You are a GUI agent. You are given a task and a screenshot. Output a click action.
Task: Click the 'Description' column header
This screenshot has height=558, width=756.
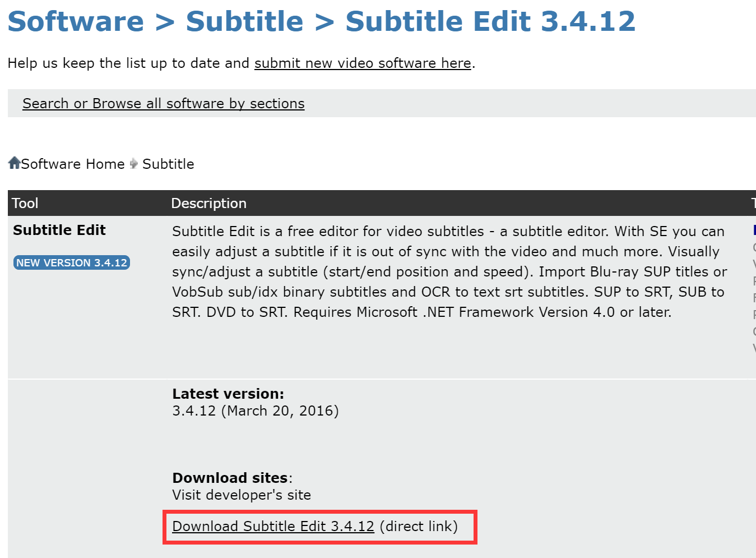(x=208, y=204)
